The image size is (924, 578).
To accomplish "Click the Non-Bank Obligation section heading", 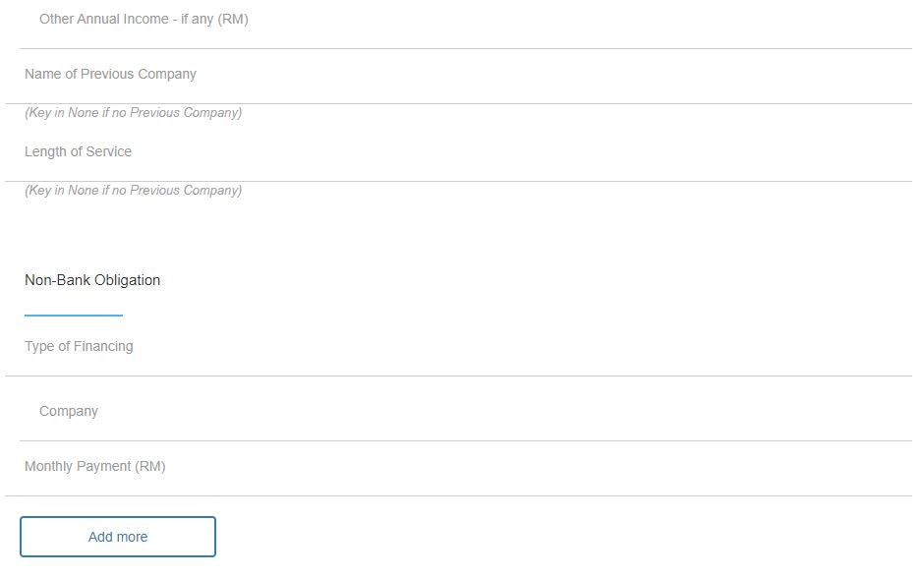I will 92,280.
